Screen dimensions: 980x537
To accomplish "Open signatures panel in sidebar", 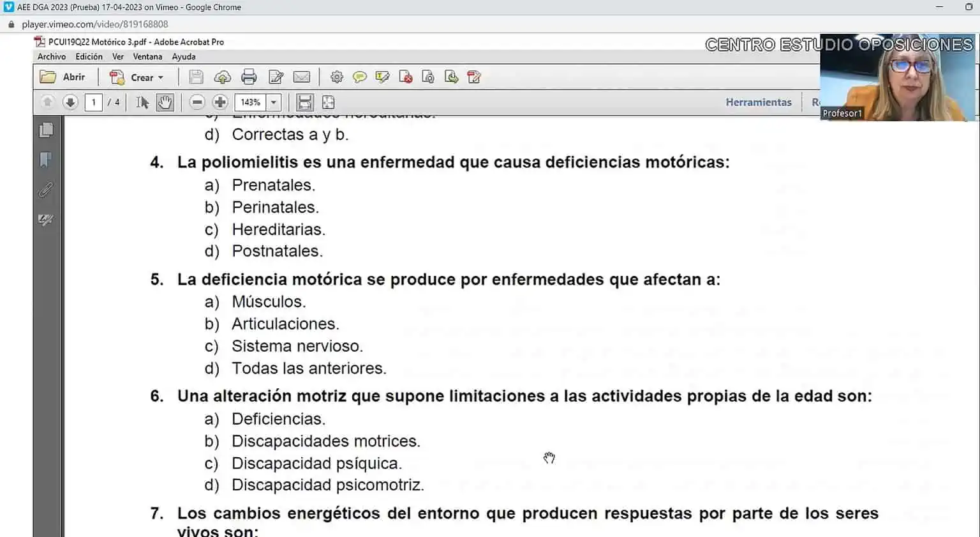I will (x=46, y=220).
